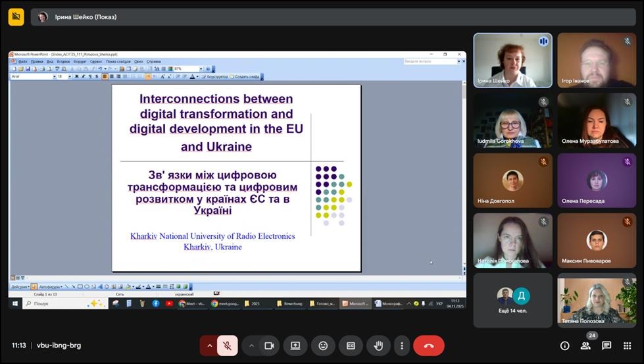644x364 pixels.
Task: Click the present screen icon
Action: click(295, 346)
